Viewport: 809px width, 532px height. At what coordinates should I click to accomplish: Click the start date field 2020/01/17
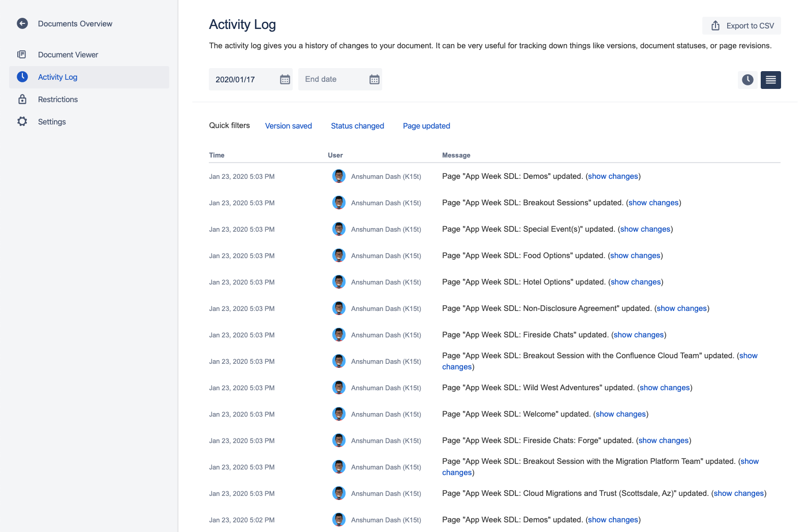coord(244,79)
